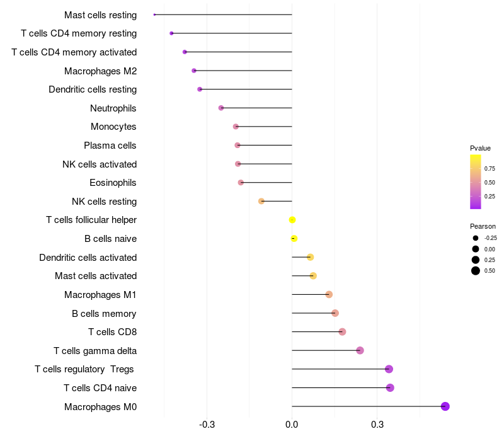Click the Pvalue color gradient bar
The width and height of the screenshot is (504, 441).
476,182
